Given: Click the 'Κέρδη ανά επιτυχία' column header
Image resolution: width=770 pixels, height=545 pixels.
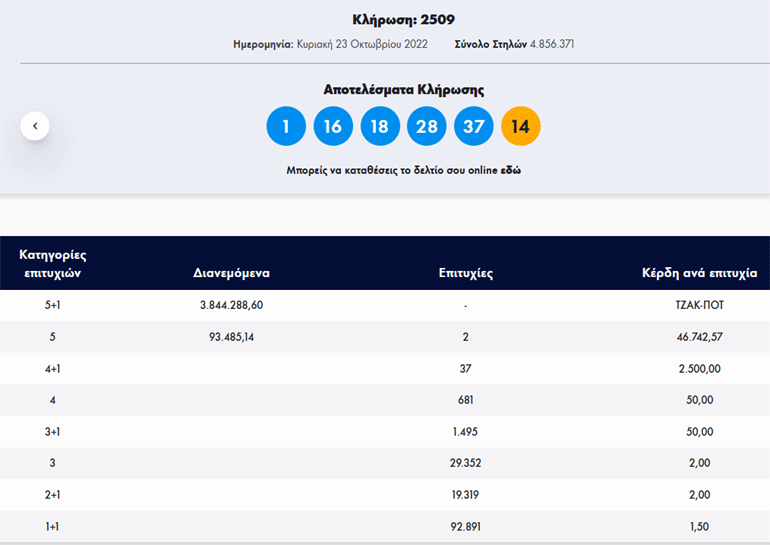Looking at the screenshot, I should pos(699,273).
